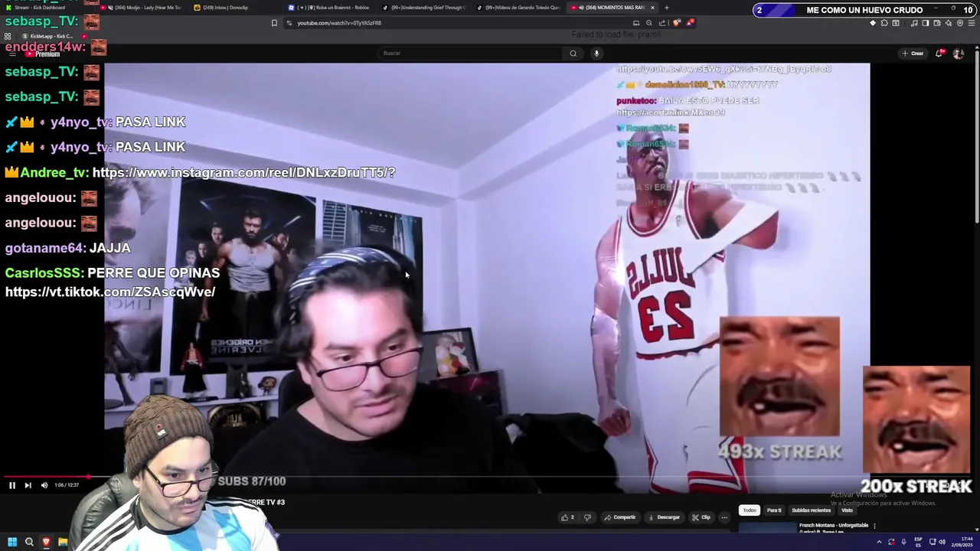
Task: Open options for French Montana suggestion
Action: point(874,526)
